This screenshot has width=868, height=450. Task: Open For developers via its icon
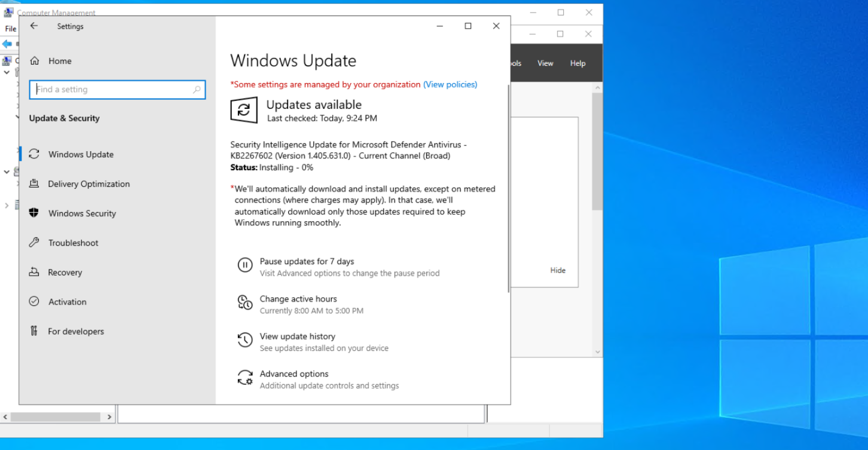pos(34,331)
